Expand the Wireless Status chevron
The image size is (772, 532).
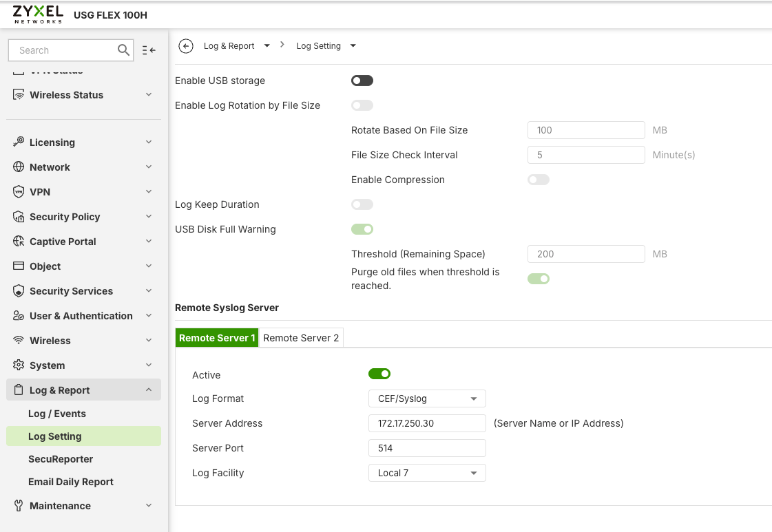149,94
